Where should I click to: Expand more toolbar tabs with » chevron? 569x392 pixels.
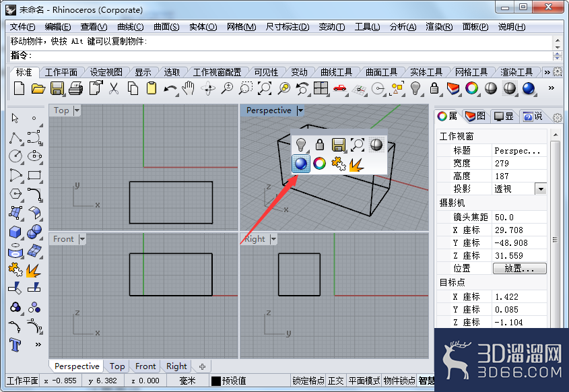click(x=547, y=72)
